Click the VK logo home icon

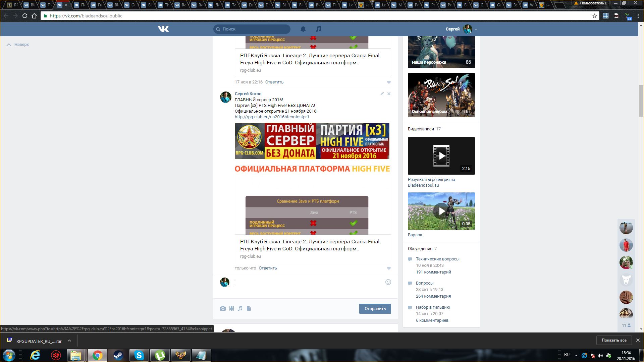(x=163, y=29)
